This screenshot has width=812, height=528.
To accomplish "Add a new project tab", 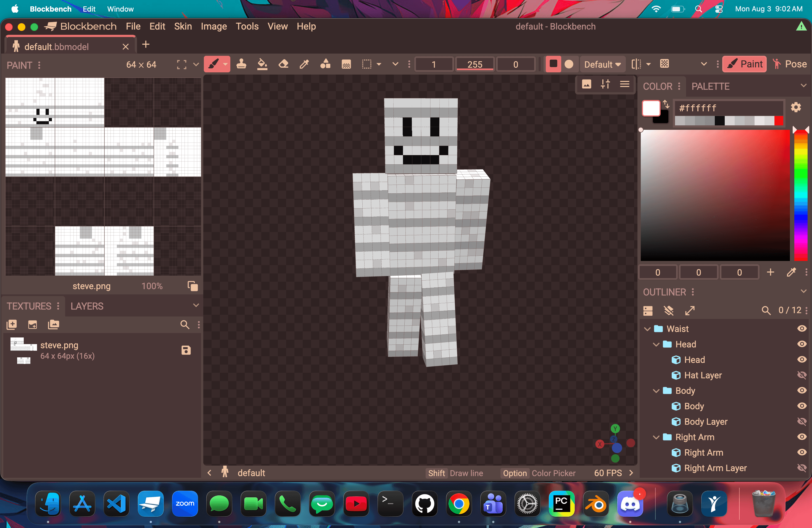I will [146, 44].
